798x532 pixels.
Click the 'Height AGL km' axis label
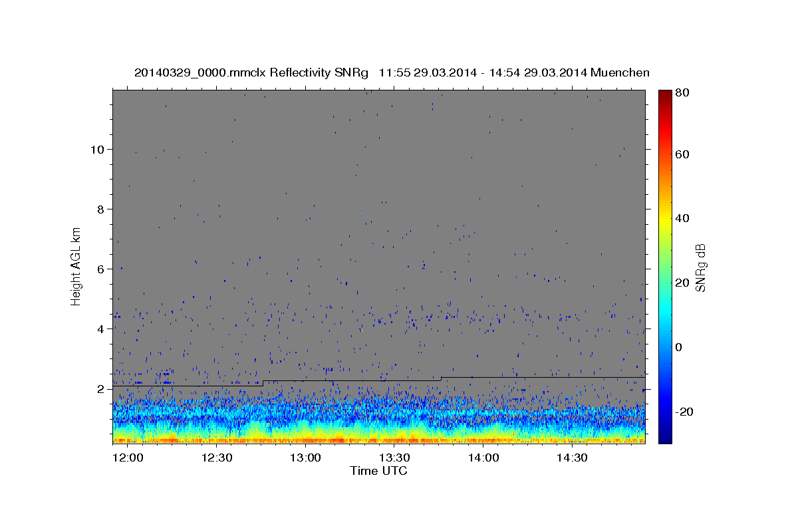click(76, 266)
